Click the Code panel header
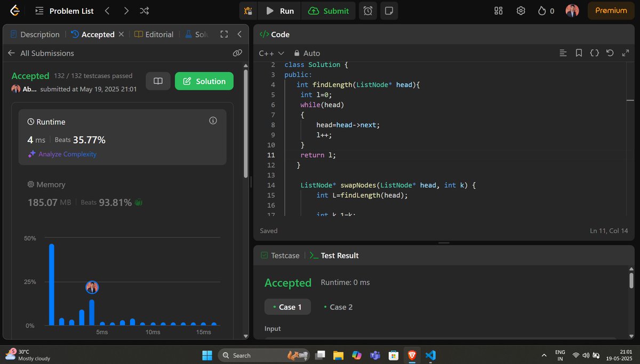This screenshot has height=364, width=640. coord(274,34)
